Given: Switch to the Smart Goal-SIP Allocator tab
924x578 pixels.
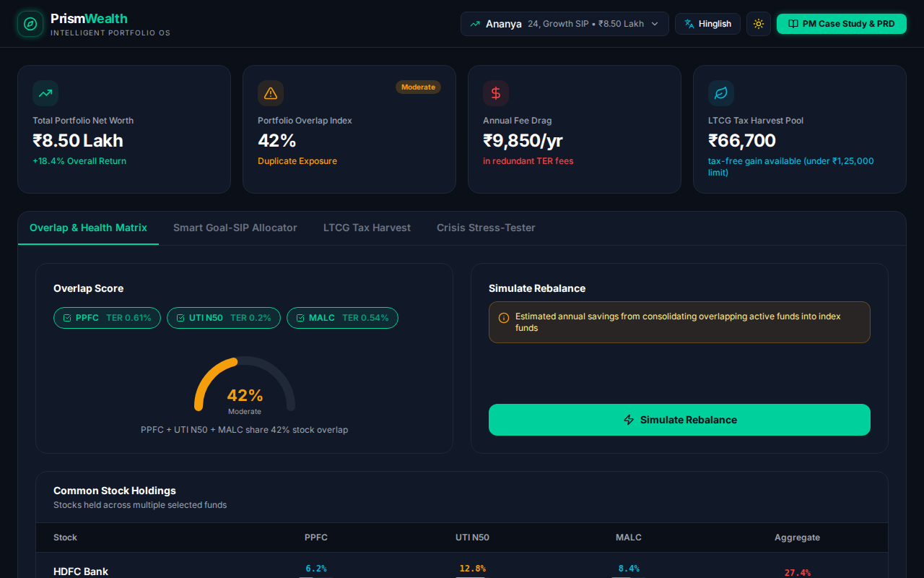Looking at the screenshot, I should [235, 228].
